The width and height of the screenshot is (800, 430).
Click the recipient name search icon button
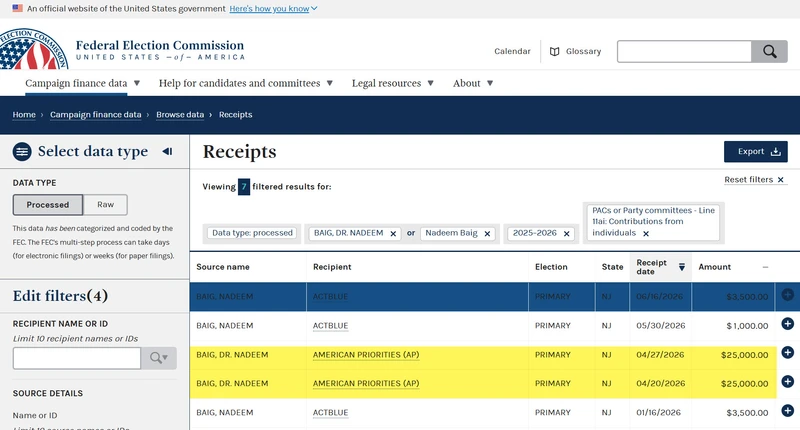(159, 358)
